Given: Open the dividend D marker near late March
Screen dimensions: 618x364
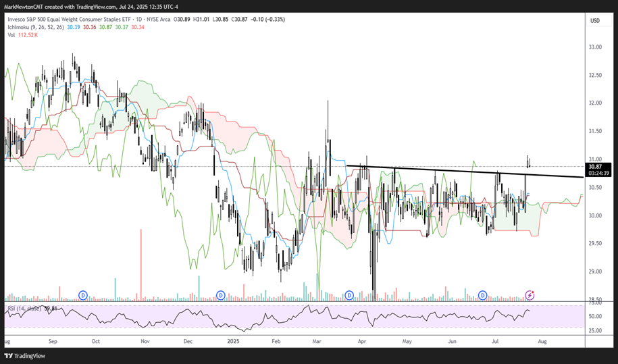Looking at the screenshot, I should pyautogui.click(x=349, y=295).
